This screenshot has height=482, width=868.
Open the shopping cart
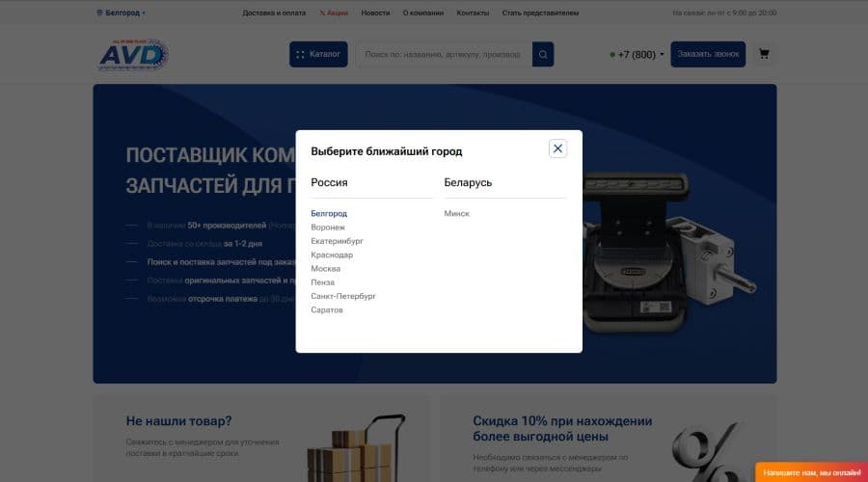click(764, 54)
